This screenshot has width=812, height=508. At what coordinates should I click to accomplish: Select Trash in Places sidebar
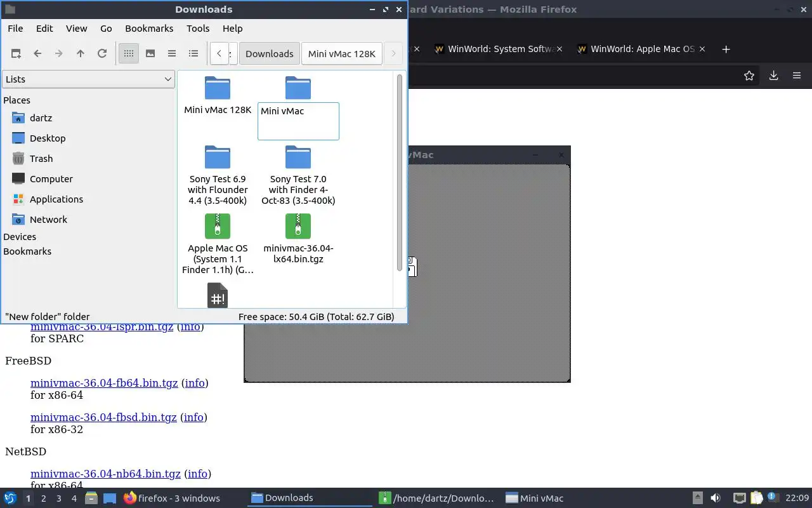(41, 159)
